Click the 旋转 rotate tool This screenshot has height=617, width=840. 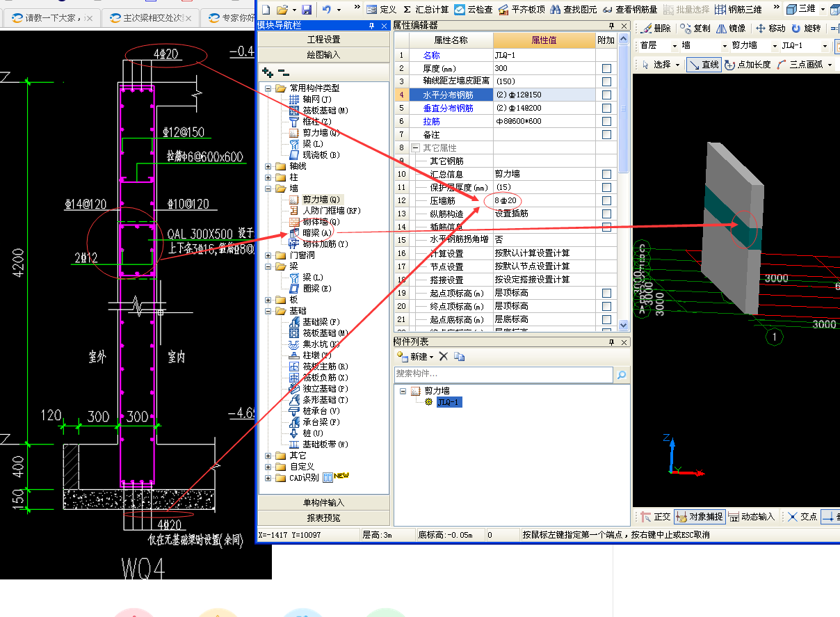(x=805, y=28)
